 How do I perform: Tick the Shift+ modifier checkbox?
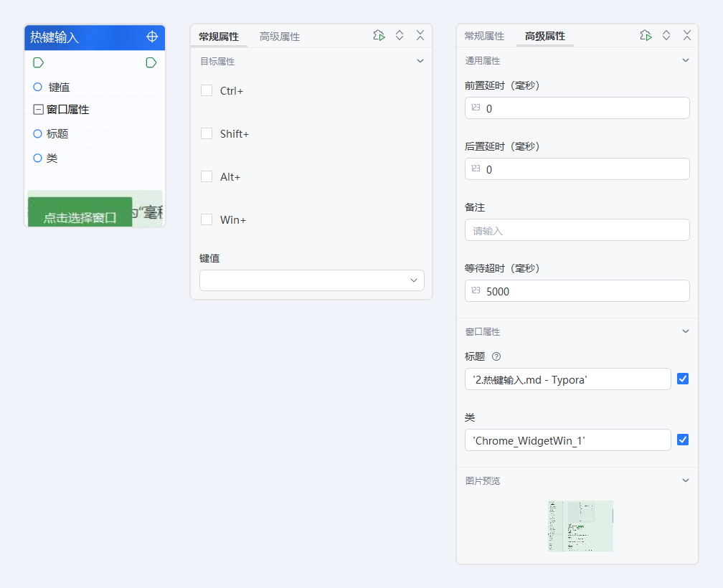[207, 134]
